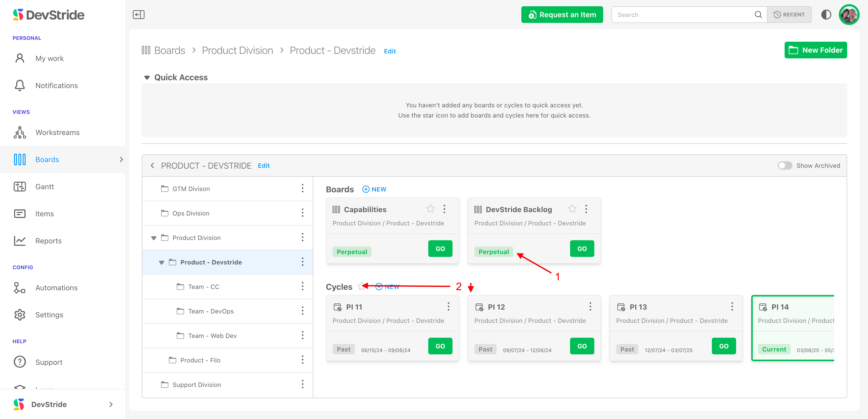Toggle Show Archived switch
This screenshot has height=419, width=868.
(785, 165)
